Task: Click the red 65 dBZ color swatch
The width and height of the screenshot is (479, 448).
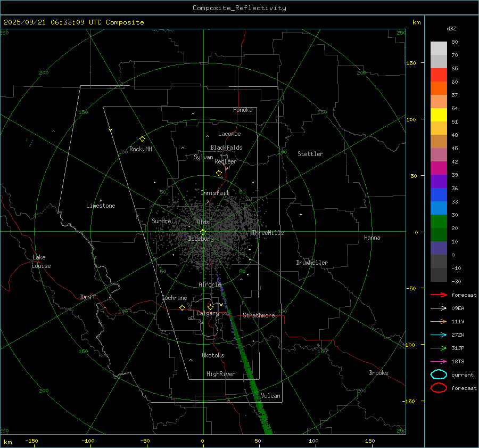Action: [439, 75]
